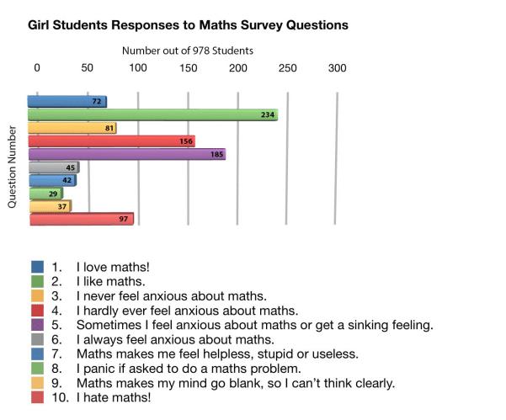The image size is (506, 420).
Task: Click the purple bar showing 185
Action: (126, 154)
